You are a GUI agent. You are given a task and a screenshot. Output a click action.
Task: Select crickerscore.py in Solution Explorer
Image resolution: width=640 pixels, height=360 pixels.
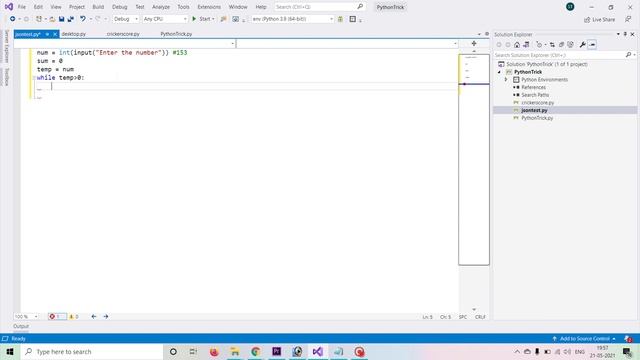[538, 103]
